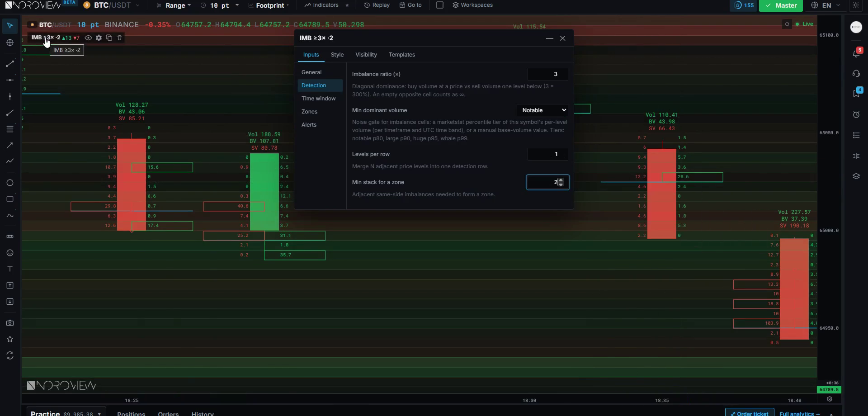The width and height of the screenshot is (868, 416).
Task: Open the Min dominant volume Notable dropdown
Action: (x=542, y=110)
